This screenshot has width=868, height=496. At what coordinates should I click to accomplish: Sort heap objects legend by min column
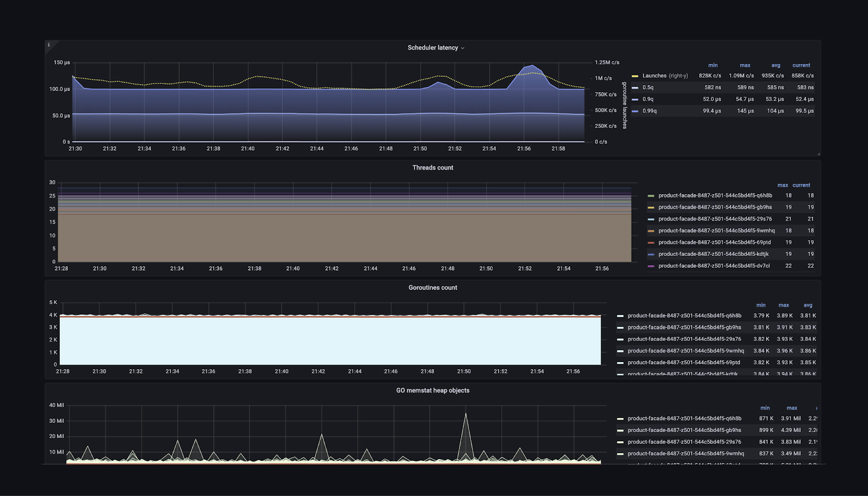coord(765,408)
